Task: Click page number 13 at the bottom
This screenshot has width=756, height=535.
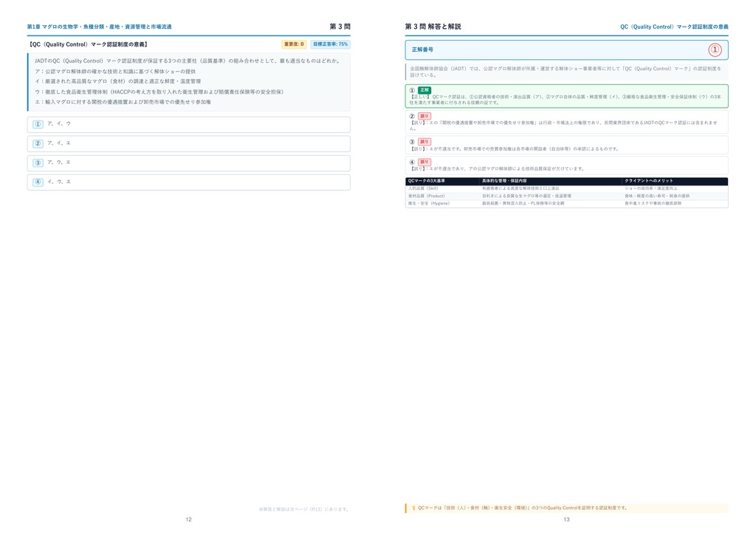Action: click(x=566, y=520)
